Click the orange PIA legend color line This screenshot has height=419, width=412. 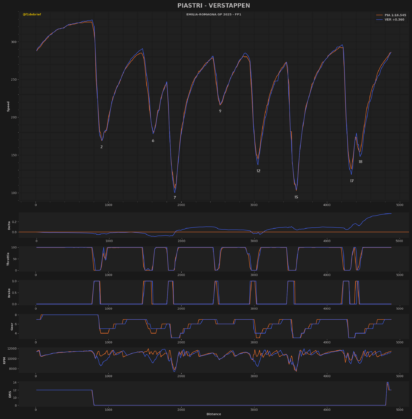click(x=379, y=15)
